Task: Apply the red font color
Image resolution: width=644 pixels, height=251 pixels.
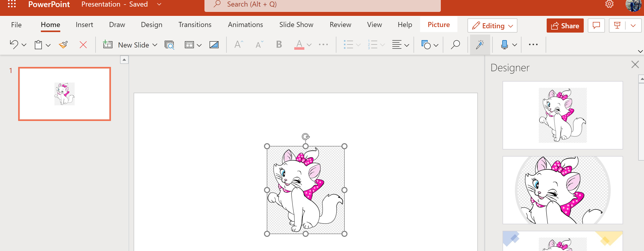Action: (299, 45)
